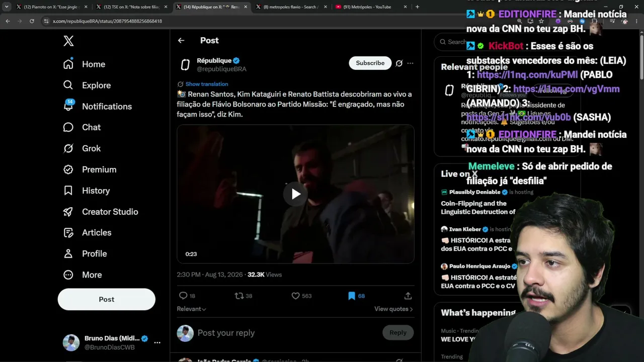644x362 pixels.
Task: Click the back arrow next to Post heading
Action: [x=181, y=41]
